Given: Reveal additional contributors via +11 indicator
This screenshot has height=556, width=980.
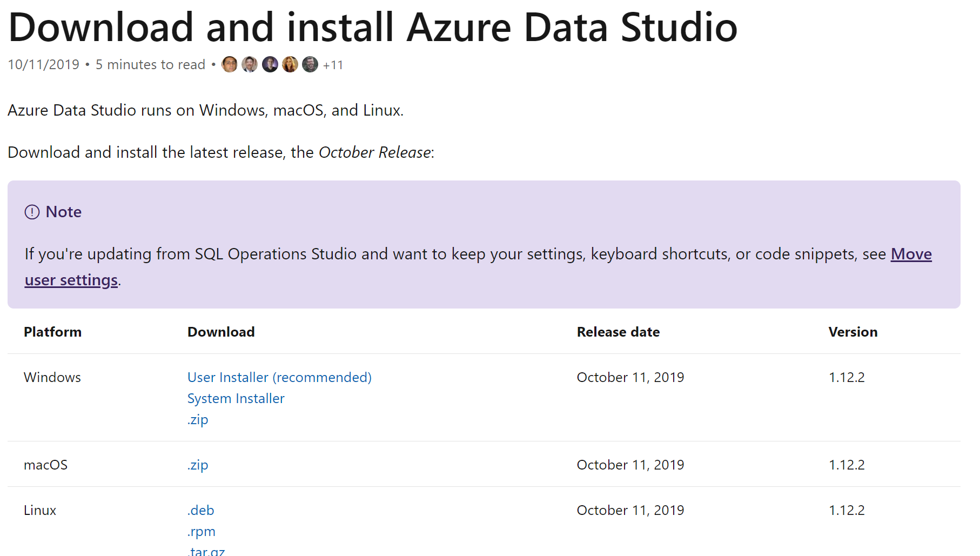Looking at the screenshot, I should tap(332, 65).
